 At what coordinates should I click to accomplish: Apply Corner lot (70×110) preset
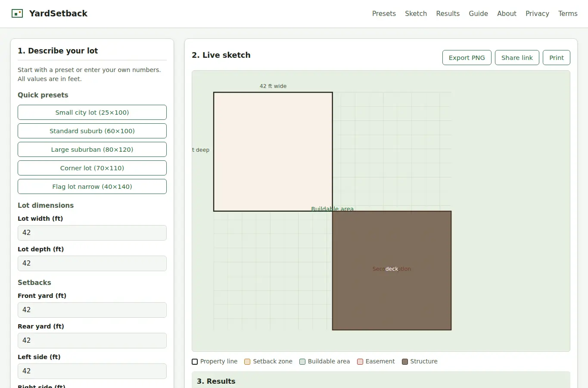(92, 168)
